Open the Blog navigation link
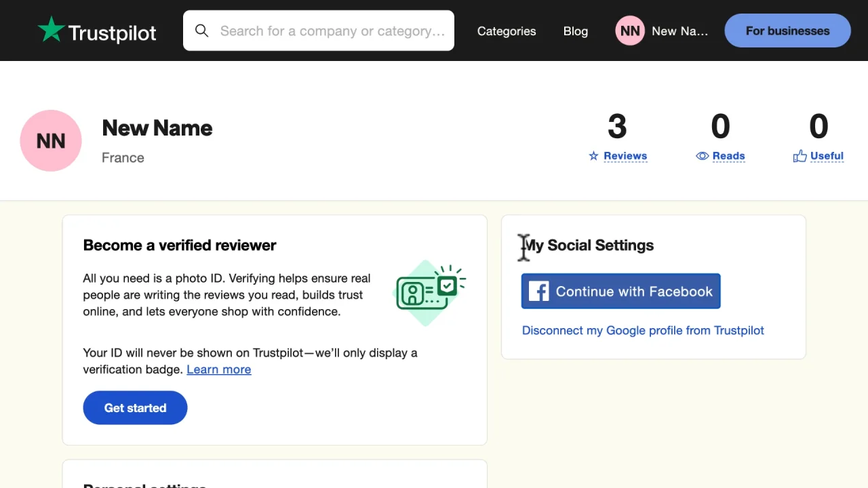868x488 pixels. [x=576, y=31]
